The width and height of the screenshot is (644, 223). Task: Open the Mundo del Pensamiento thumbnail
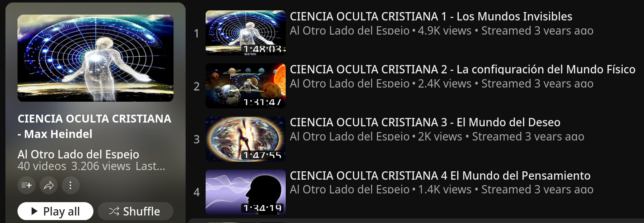click(246, 192)
